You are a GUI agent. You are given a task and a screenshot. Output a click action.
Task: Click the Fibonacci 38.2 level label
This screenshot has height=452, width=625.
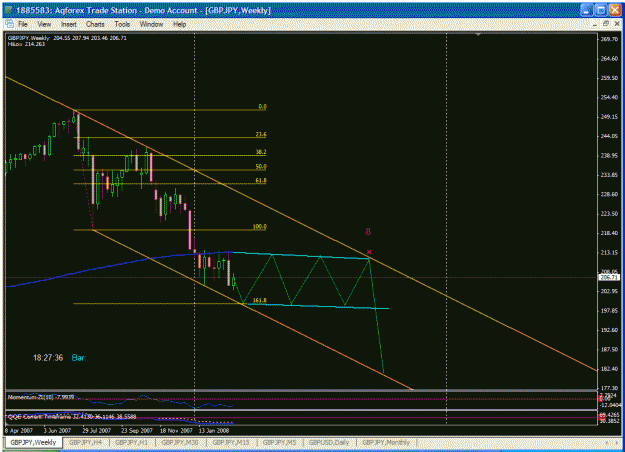pos(261,152)
